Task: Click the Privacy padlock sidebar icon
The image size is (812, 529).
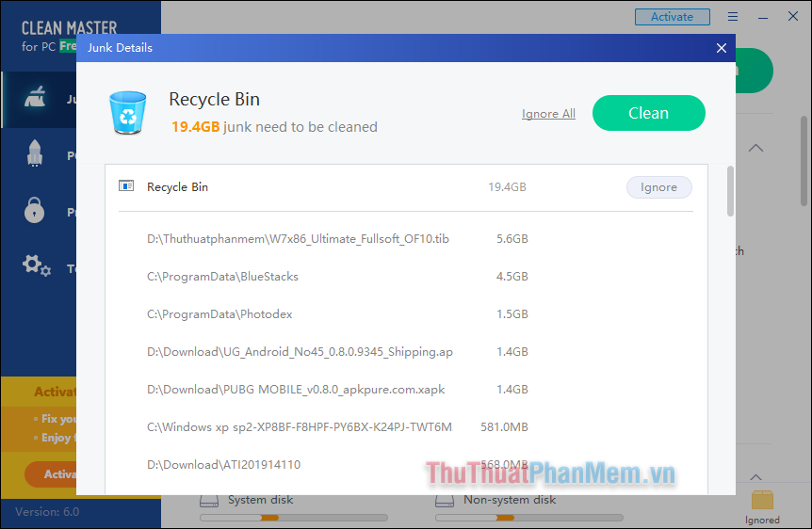Action: [34, 210]
